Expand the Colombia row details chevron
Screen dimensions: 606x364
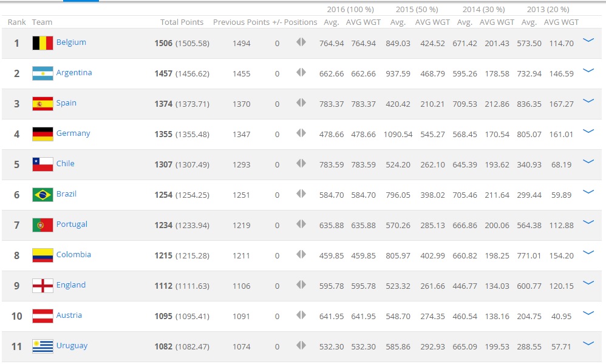click(x=588, y=252)
